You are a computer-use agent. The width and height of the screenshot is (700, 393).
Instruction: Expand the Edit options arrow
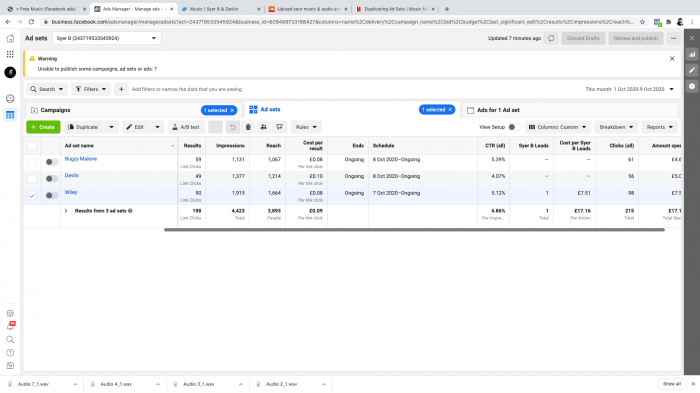(x=157, y=127)
